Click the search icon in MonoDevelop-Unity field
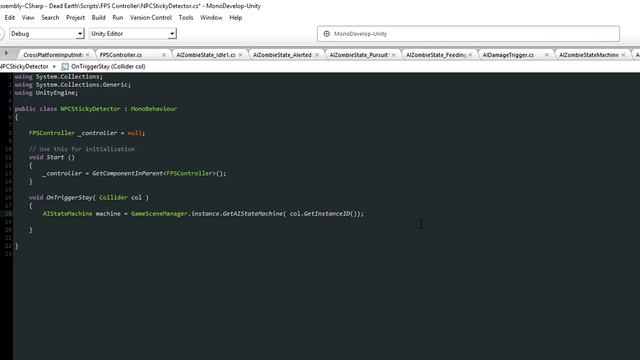This screenshot has width=640, height=360. point(327,34)
